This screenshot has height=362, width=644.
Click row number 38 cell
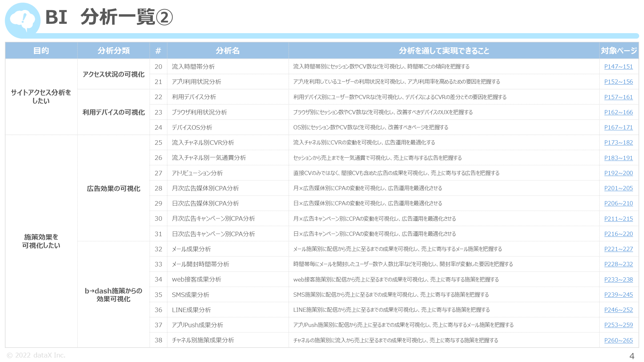[x=158, y=340]
